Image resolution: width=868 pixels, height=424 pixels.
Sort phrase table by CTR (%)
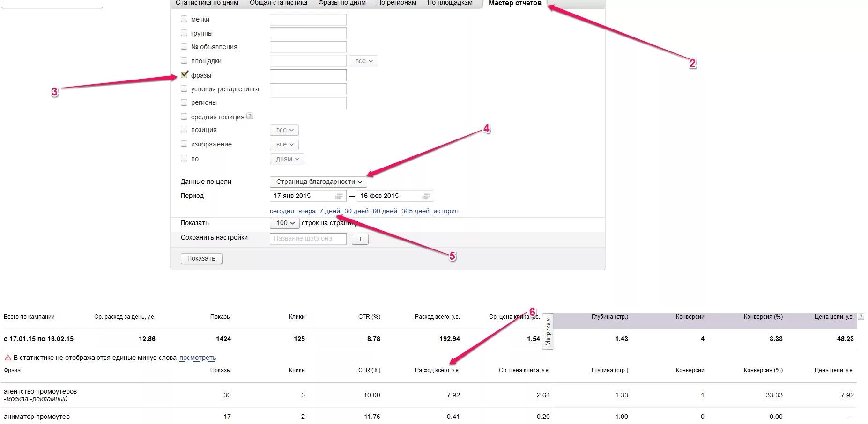coord(369,370)
